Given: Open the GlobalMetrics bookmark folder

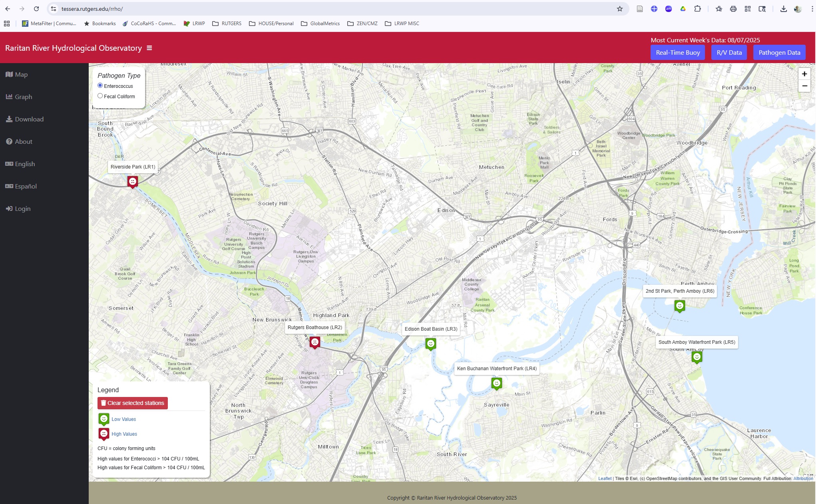Looking at the screenshot, I should [320, 24].
